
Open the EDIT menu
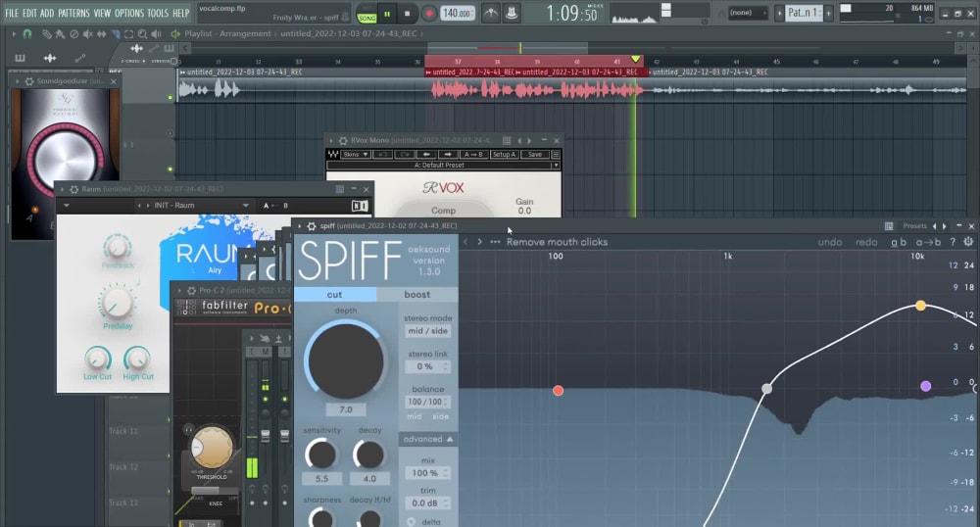pyautogui.click(x=29, y=13)
